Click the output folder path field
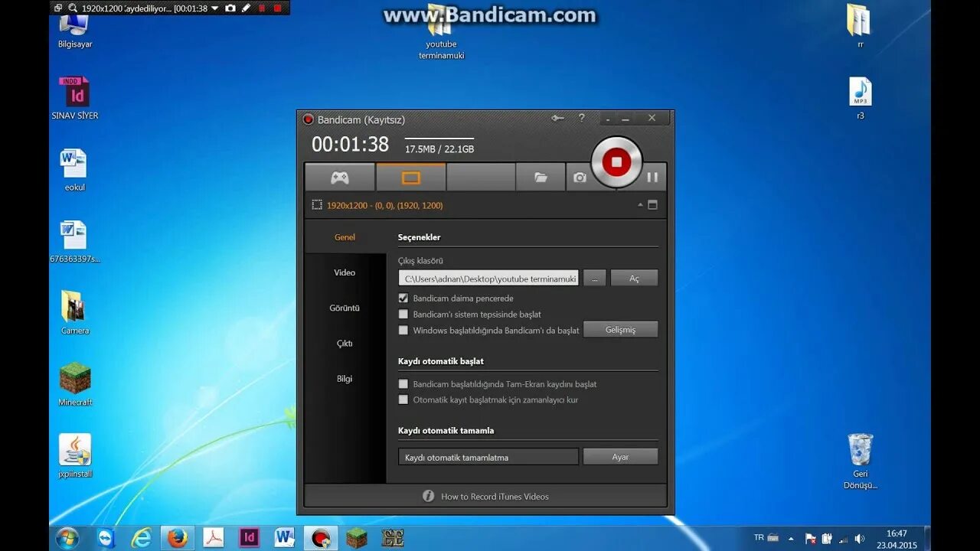Image resolution: width=980 pixels, height=551 pixels. [488, 279]
